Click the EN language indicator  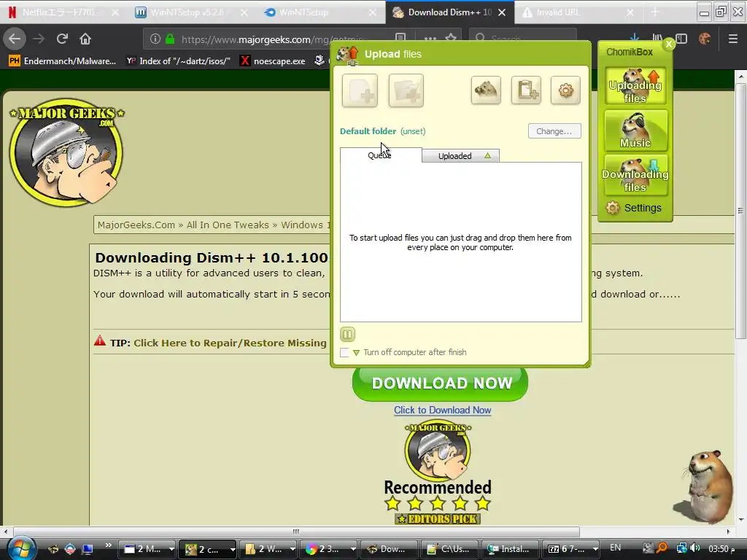tap(616, 548)
